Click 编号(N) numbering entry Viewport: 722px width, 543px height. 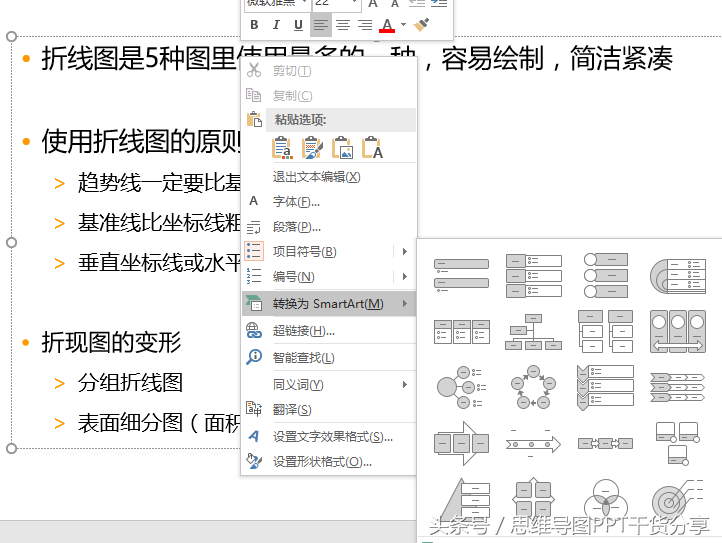318,276
